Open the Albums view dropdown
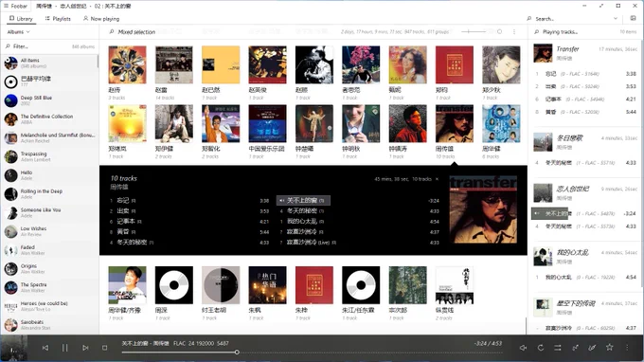This screenshot has height=362, width=644. coord(19,31)
